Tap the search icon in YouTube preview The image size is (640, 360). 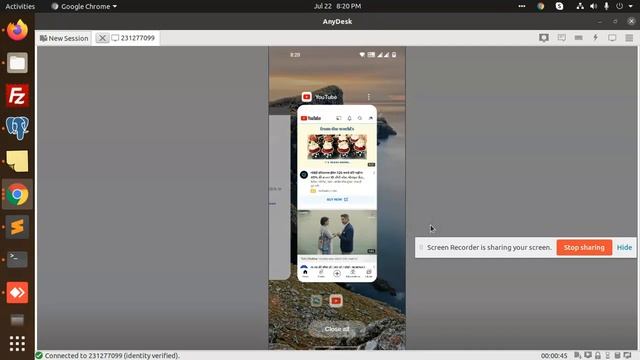click(360, 118)
